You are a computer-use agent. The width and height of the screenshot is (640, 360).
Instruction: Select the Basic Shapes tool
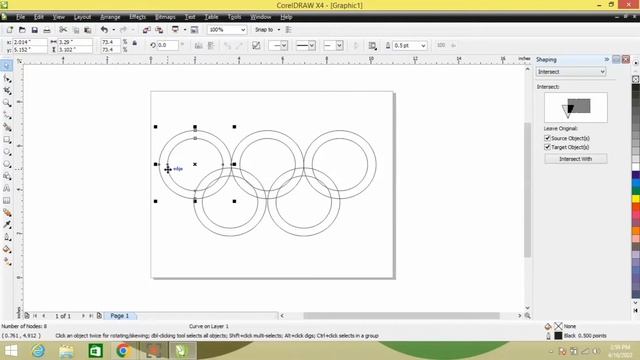[x=7, y=176]
